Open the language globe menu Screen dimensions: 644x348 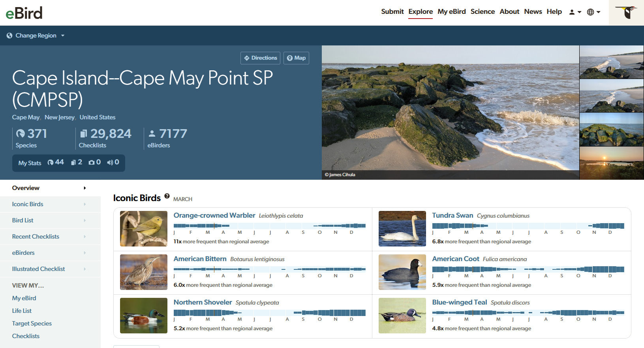(x=593, y=12)
